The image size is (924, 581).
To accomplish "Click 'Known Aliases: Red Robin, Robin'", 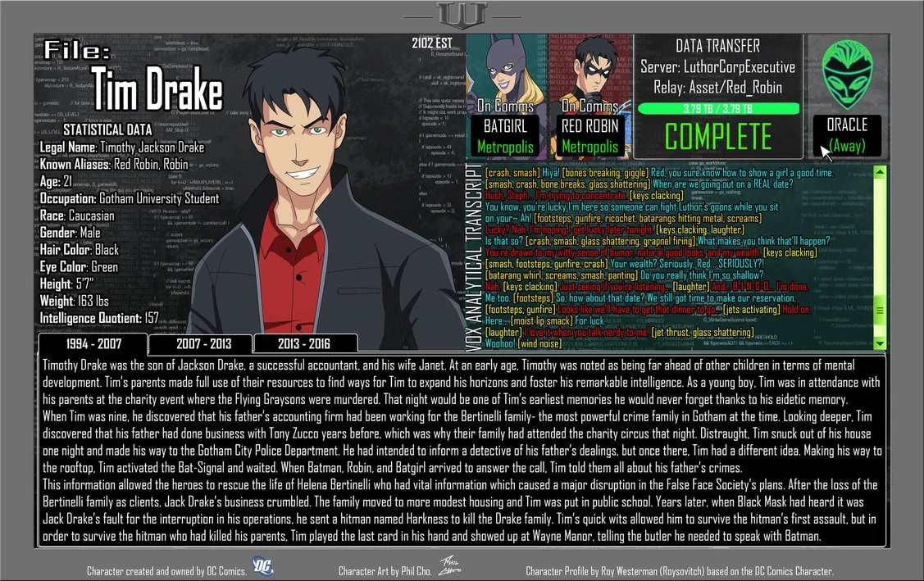I will 114,165.
